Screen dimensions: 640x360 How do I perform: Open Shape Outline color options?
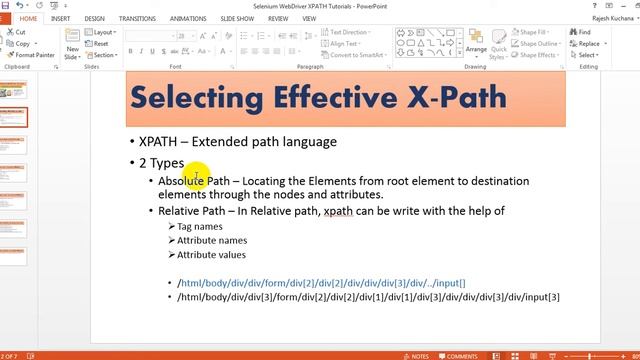coord(536,43)
